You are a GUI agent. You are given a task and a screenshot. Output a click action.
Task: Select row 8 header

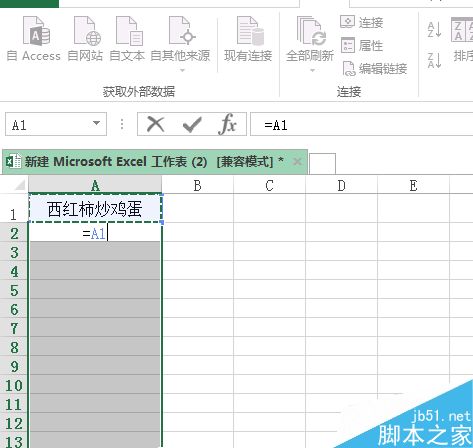[14, 347]
